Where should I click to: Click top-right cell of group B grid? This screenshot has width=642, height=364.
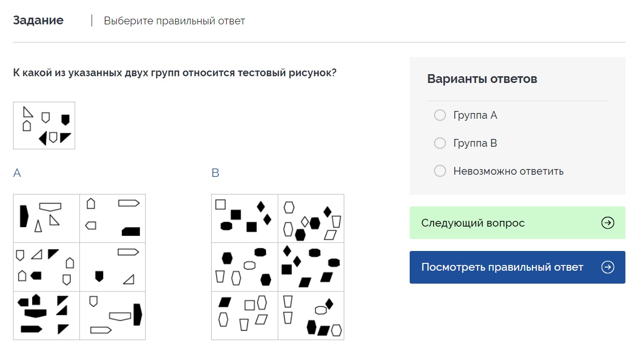pyautogui.click(x=311, y=218)
